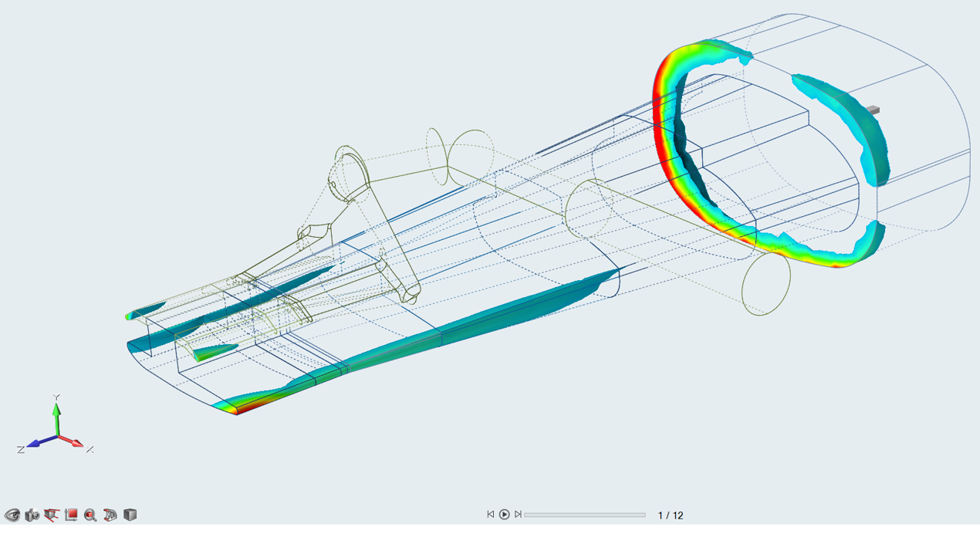980x534 pixels.
Task: Click the magnifier zoom-to-fit icon
Action: click(90, 515)
